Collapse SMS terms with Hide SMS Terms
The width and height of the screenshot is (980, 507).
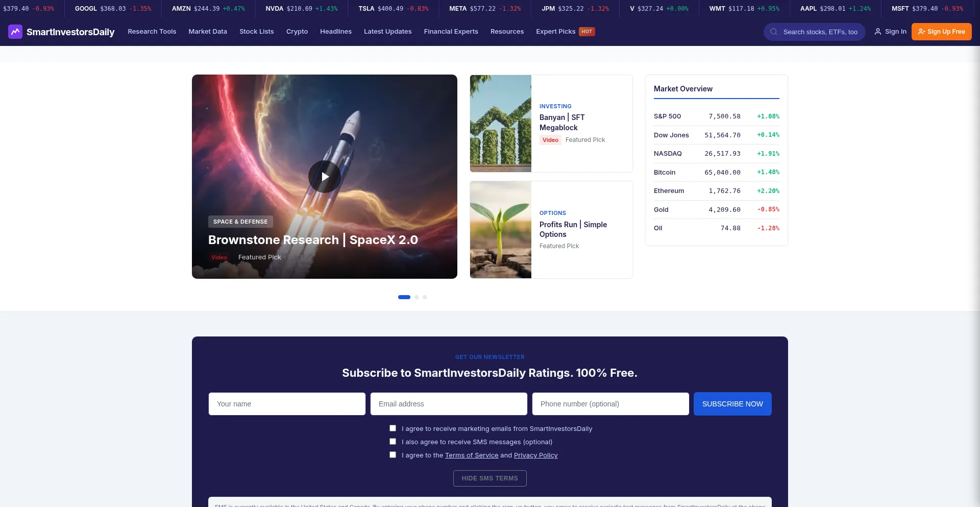[490, 478]
